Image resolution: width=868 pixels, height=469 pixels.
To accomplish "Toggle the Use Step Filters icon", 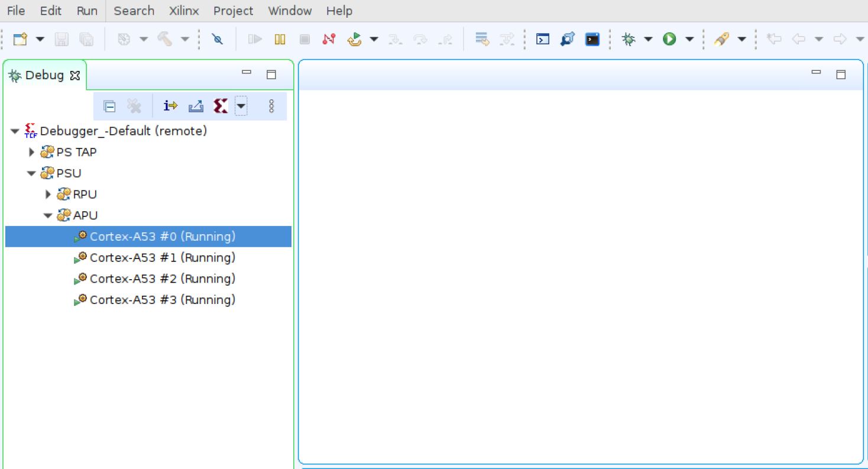I will click(507, 40).
